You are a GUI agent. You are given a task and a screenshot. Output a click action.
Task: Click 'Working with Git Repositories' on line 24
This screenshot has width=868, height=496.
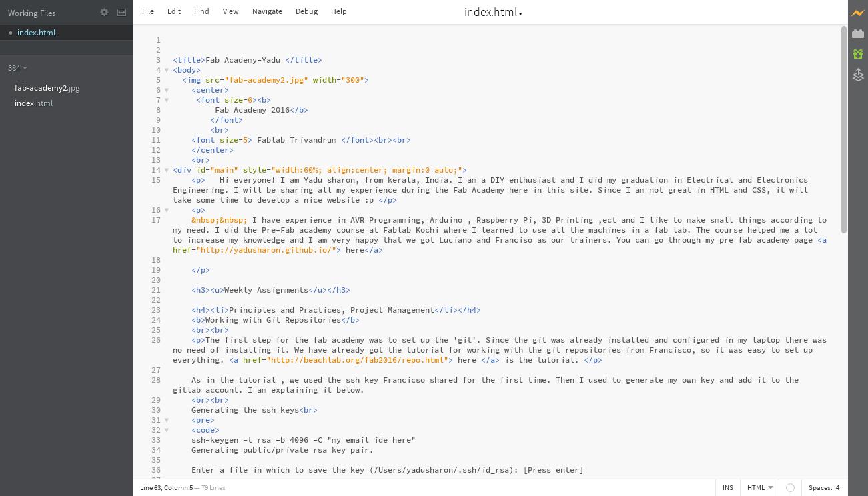(273, 320)
